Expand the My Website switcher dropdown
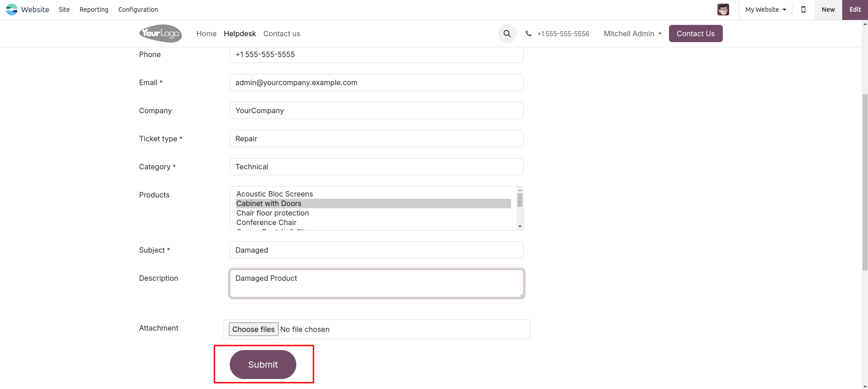The image size is (868, 389). [x=765, y=10]
